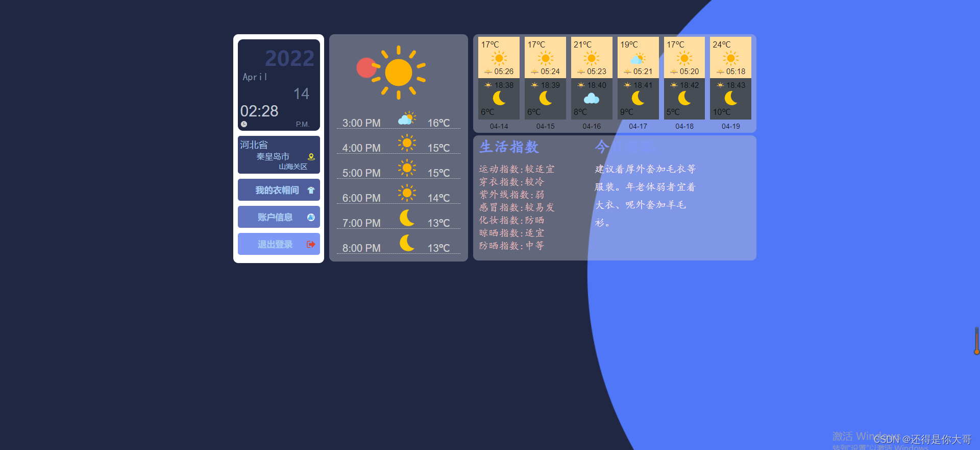Click the sunset icon beside 18:43
The width and height of the screenshot is (980, 450).
click(720, 85)
